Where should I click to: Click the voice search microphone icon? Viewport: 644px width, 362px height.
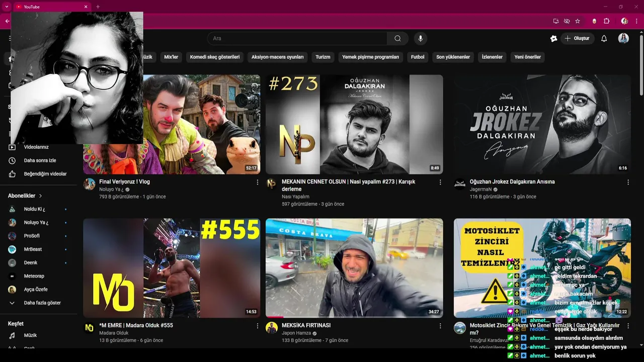(x=421, y=38)
